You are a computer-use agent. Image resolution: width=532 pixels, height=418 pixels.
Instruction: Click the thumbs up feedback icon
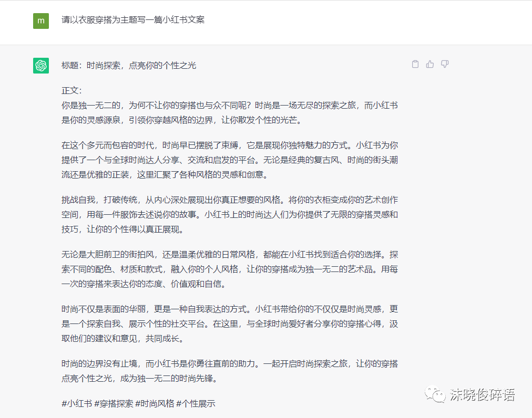point(430,65)
